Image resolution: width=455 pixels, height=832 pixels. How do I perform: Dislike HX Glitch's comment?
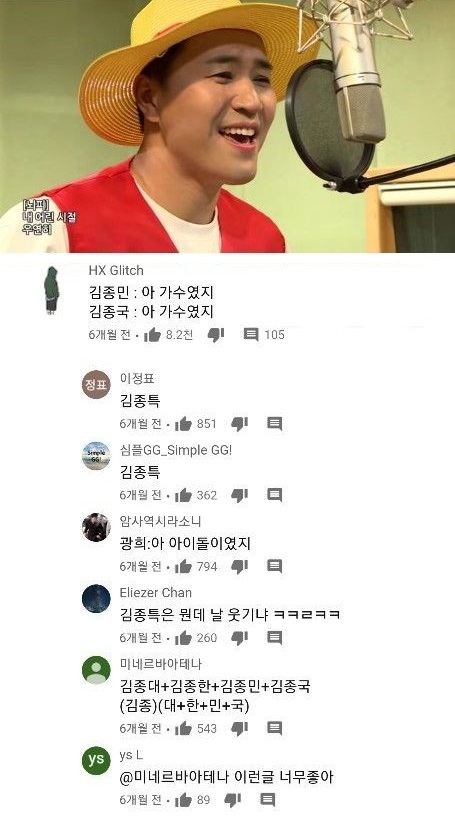point(216,335)
